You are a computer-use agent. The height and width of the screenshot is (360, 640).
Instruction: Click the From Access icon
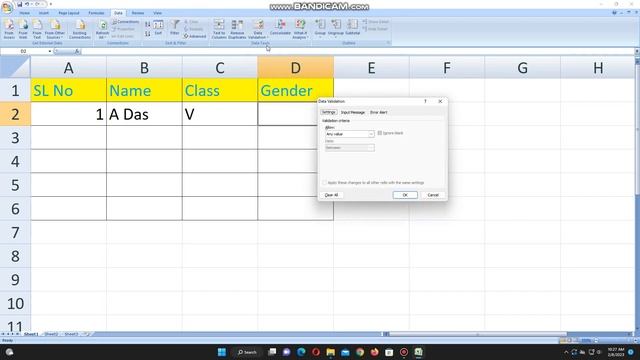9,29
